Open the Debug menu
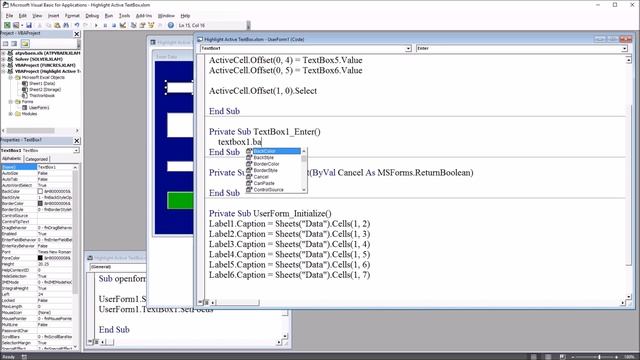This screenshot has width=640, height=360. (92, 16)
